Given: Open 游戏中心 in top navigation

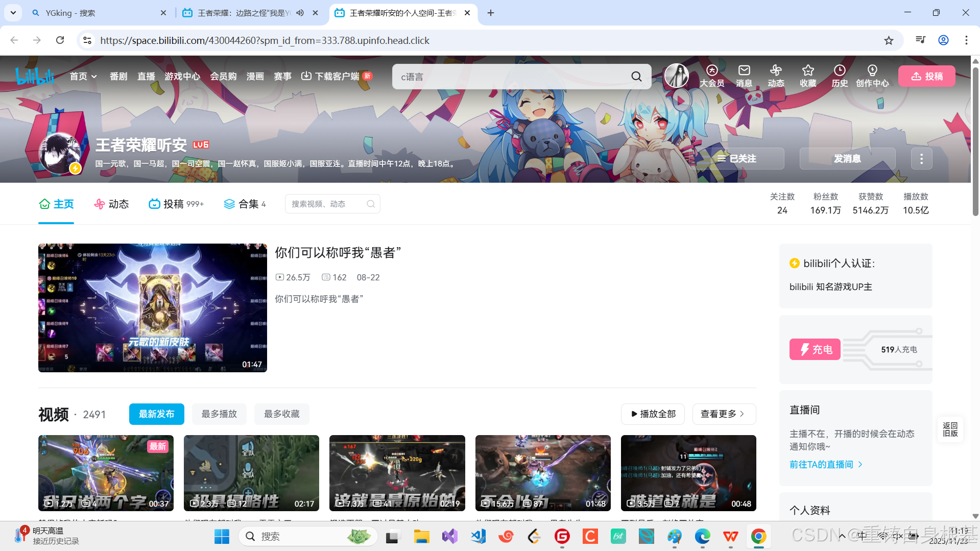Looking at the screenshot, I should coord(182,76).
